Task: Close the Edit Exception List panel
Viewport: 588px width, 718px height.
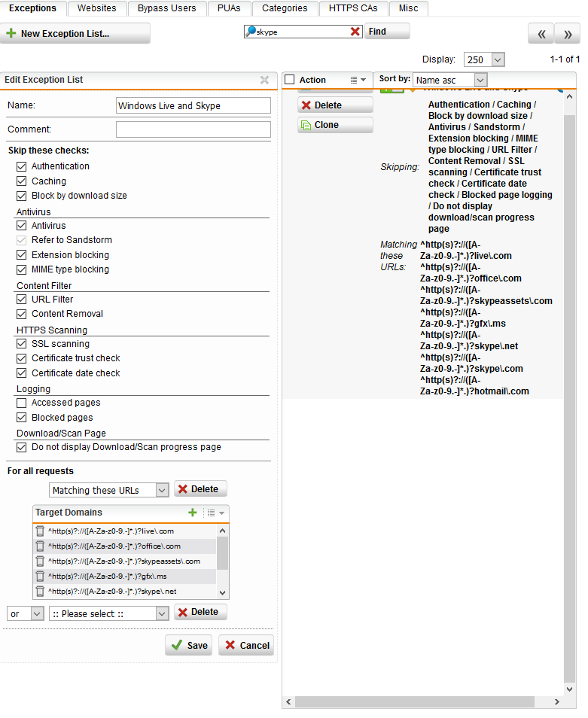Action: pos(264,80)
